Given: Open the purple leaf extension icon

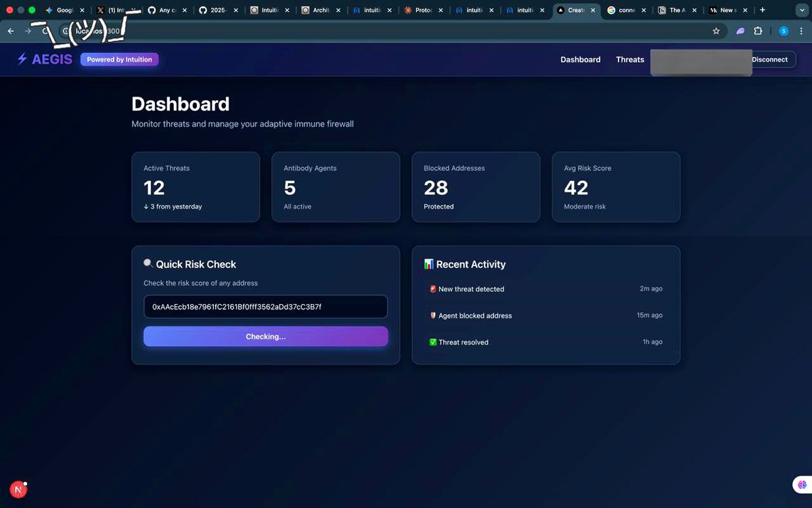Looking at the screenshot, I should click(741, 31).
